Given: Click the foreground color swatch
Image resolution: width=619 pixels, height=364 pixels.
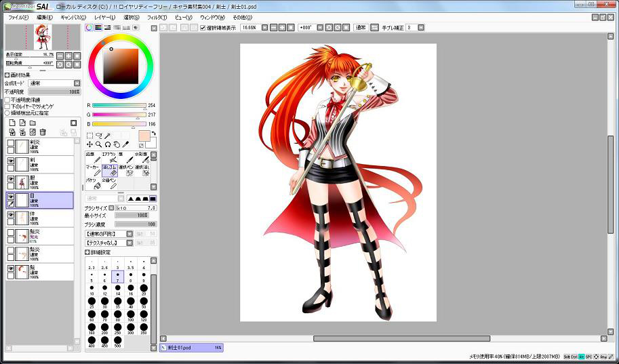Looking at the screenshot, I should 143,135.
